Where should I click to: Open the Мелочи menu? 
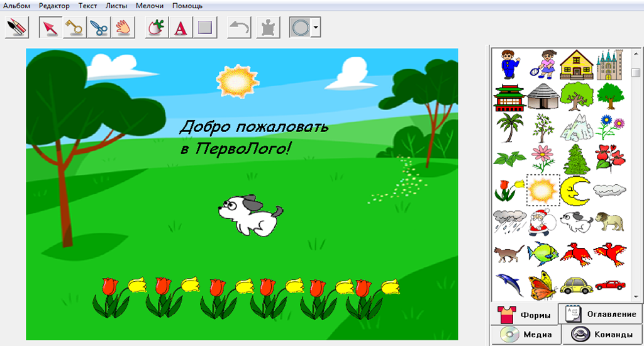pos(150,6)
